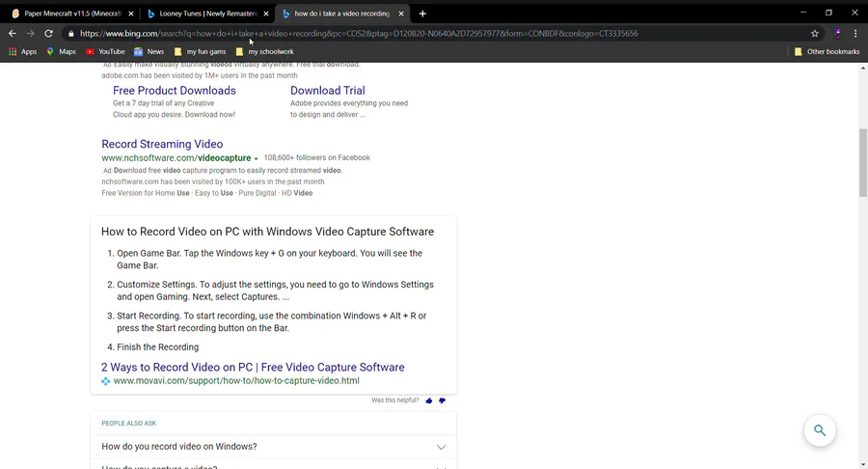The image size is (868, 469).
Task: Click the movavi.com support URL
Action: coord(236,381)
